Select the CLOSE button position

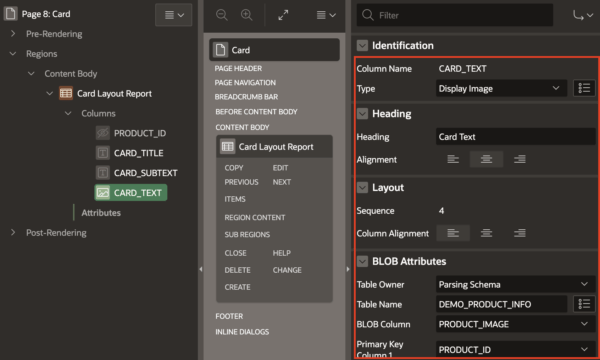235,253
